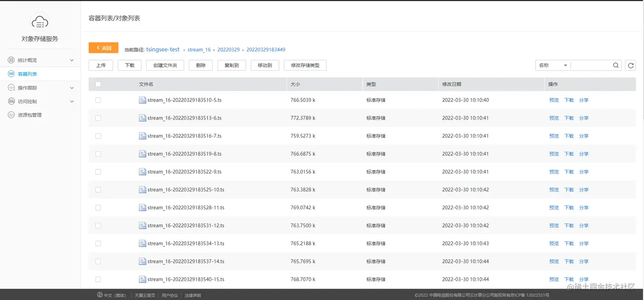Screen dimensions: 644x300
Task: Click 分享 for stream_16-20220329183528-11.ts
Action: (584, 207)
